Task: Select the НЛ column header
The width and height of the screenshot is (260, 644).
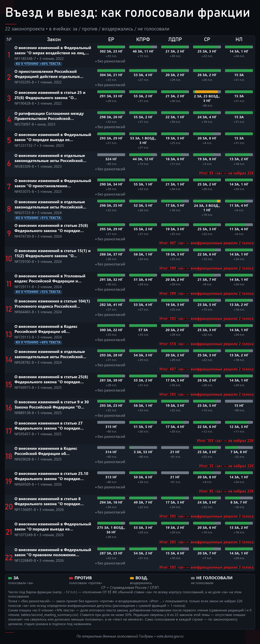Action: [239, 39]
